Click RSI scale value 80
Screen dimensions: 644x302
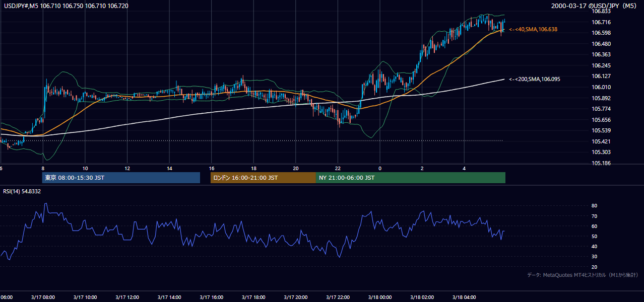pyautogui.click(x=595, y=206)
